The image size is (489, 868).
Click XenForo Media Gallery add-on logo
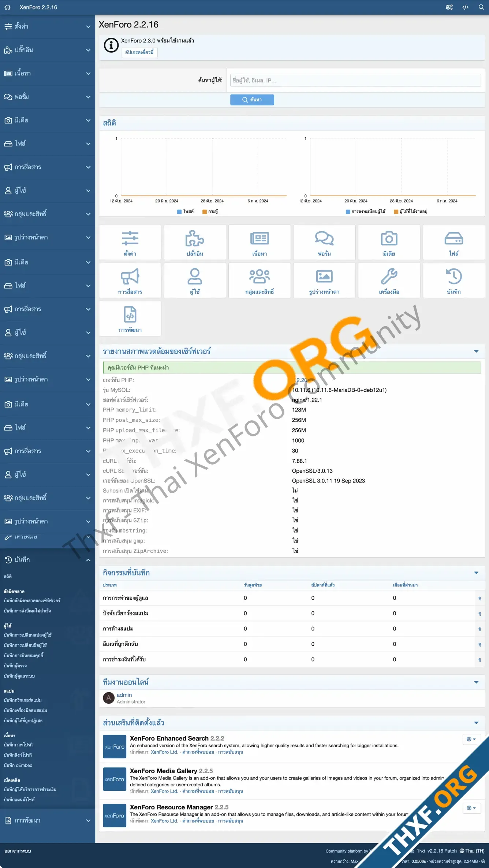(x=115, y=779)
